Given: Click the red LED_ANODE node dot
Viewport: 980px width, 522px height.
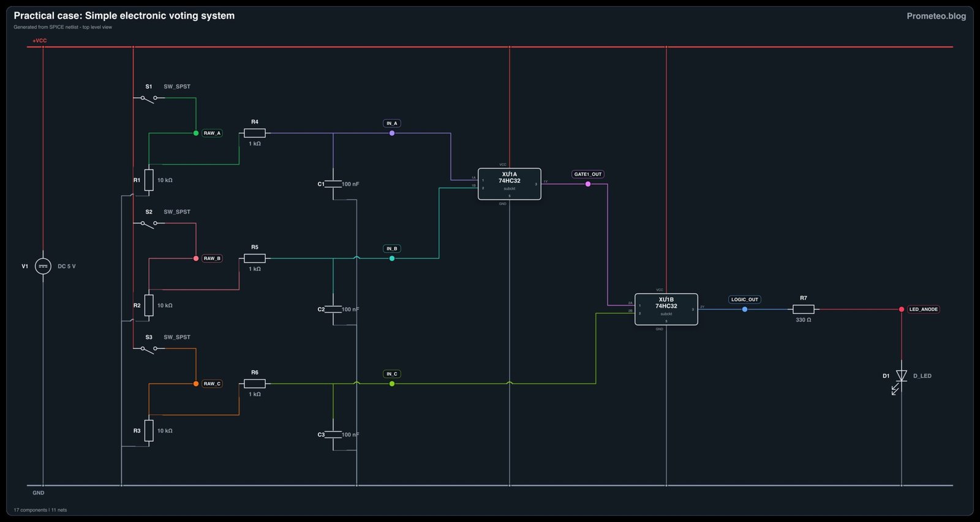Looking at the screenshot, I should click(x=902, y=309).
